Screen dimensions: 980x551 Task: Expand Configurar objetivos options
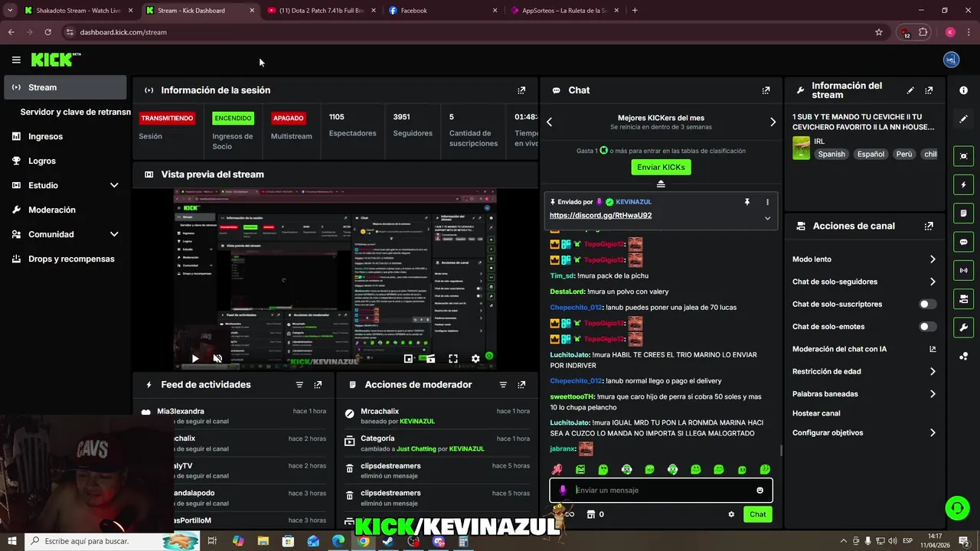[933, 433]
